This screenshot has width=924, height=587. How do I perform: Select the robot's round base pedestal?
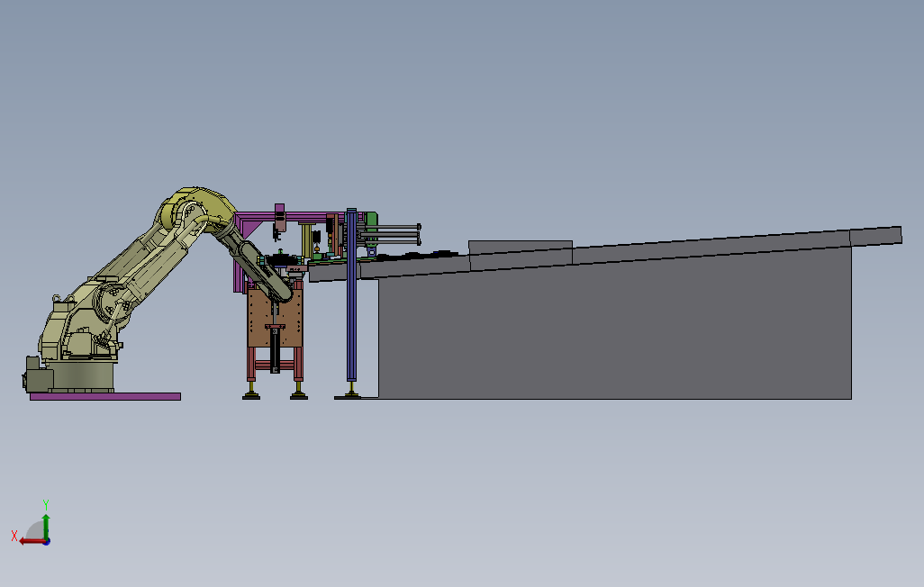83,375
